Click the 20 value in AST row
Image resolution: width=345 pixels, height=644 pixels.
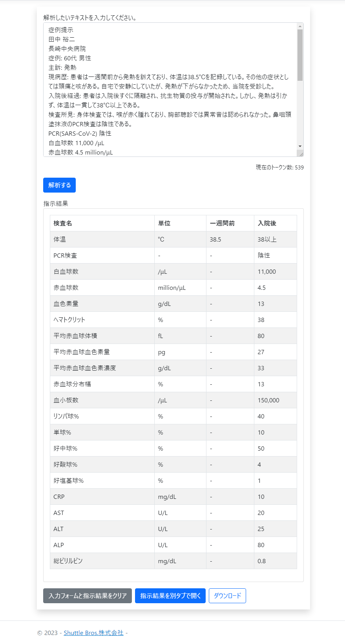276,513
